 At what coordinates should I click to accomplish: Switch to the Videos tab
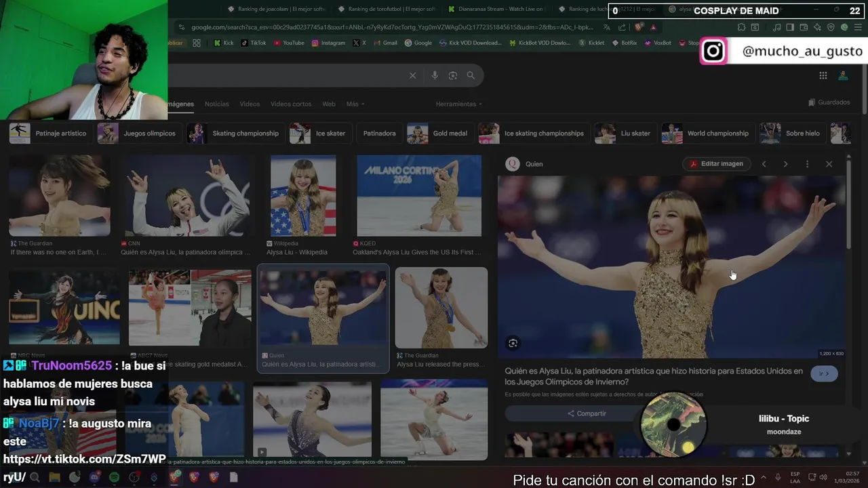coord(250,104)
